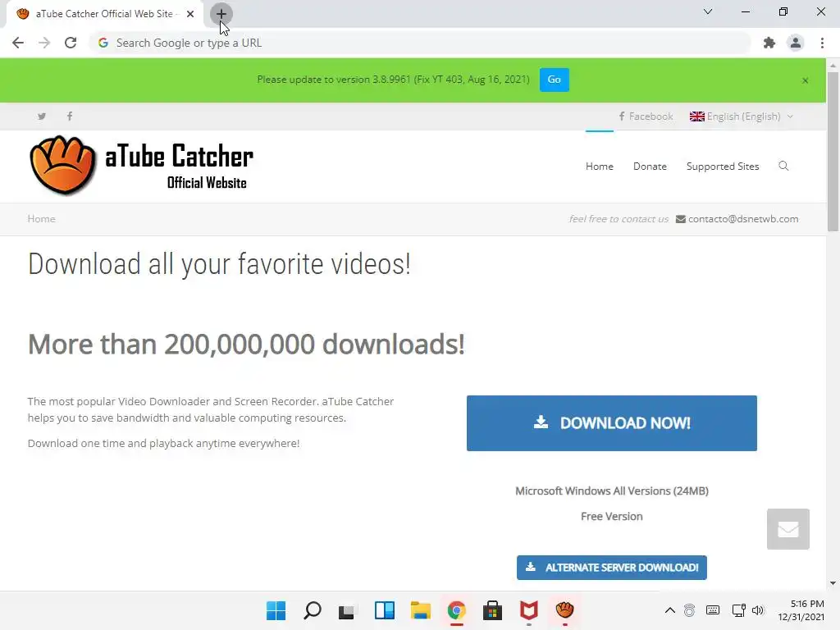Click the Home breadcrumb
840x630 pixels.
click(x=41, y=219)
